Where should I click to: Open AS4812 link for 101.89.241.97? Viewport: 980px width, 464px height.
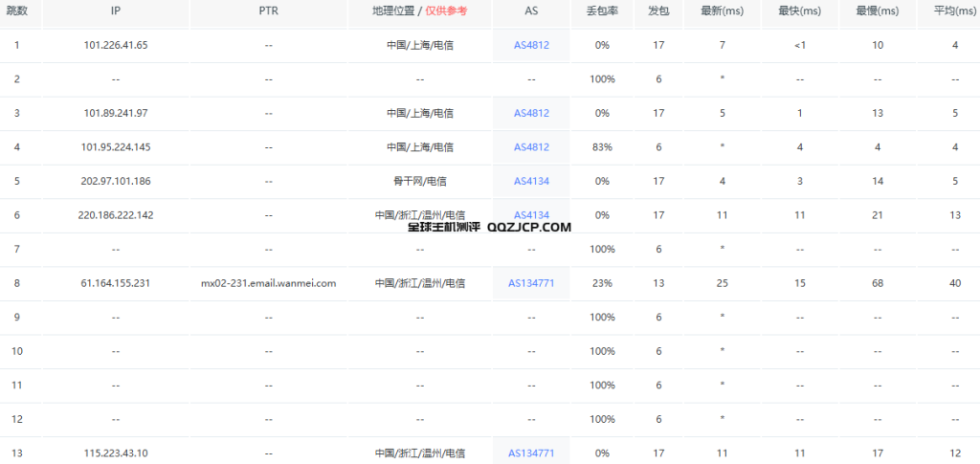(x=531, y=113)
